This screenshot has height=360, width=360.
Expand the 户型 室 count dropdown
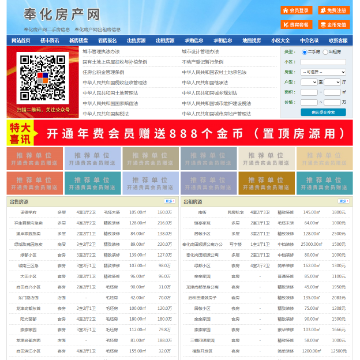tap(309, 82)
